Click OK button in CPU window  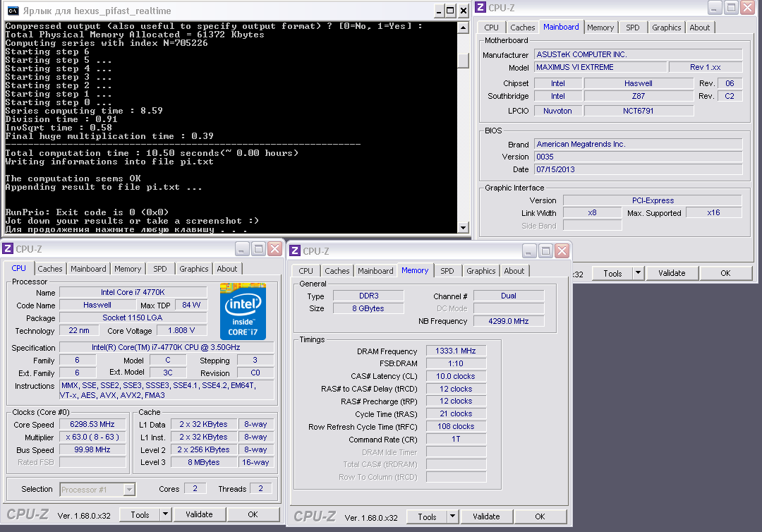pyautogui.click(x=253, y=514)
